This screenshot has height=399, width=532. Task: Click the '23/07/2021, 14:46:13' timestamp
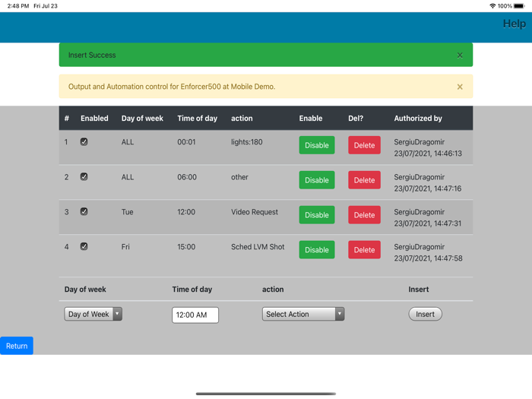(x=428, y=154)
